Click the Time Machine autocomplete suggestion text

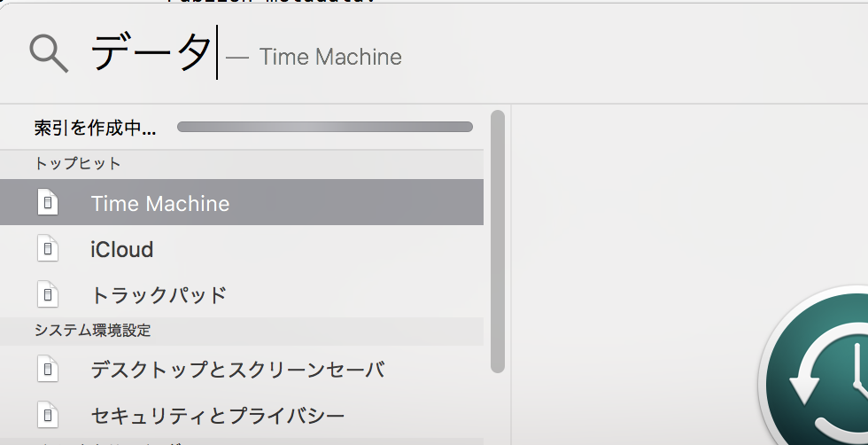(x=329, y=57)
